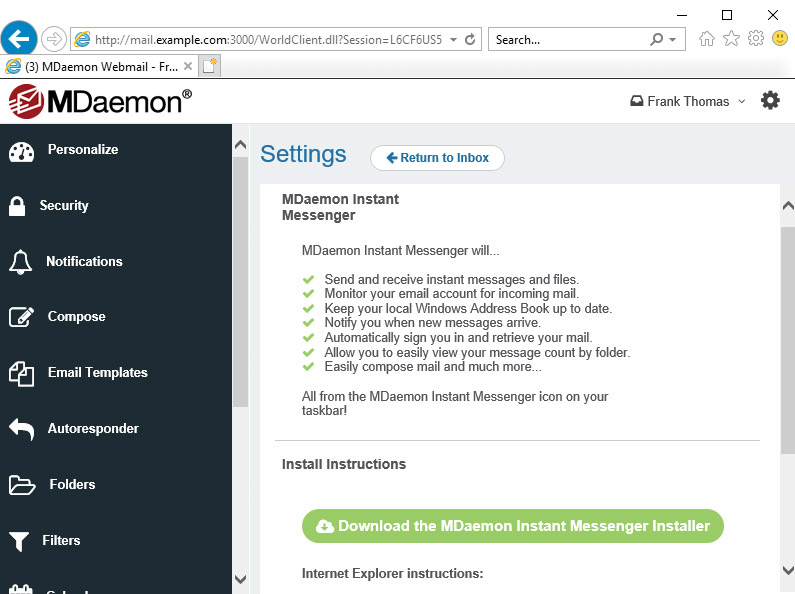
Task: Click 'Notify you when new messages arrive' line
Action: [432, 322]
